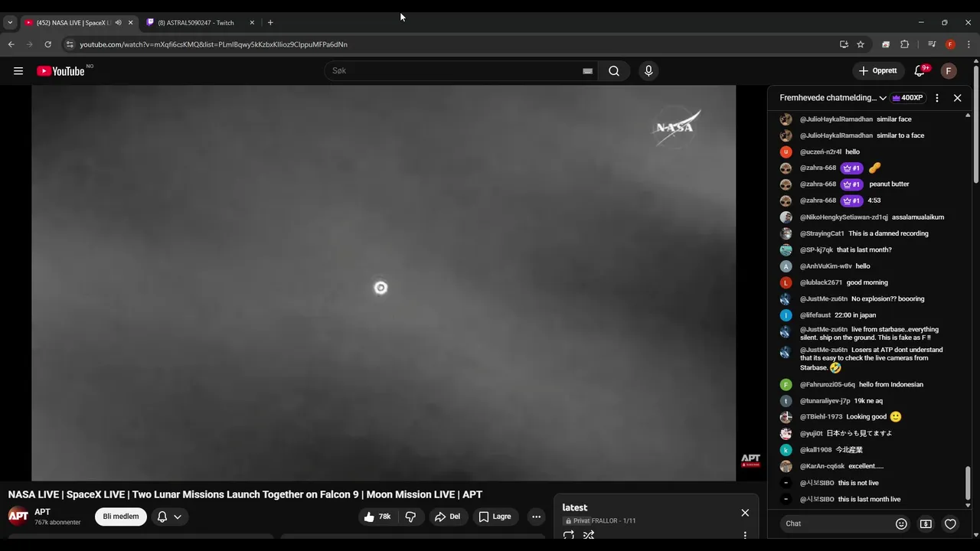The width and height of the screenshot is (980, 551).
Task: Click the install/cast icon in address bar
Action: click(844, 44)
